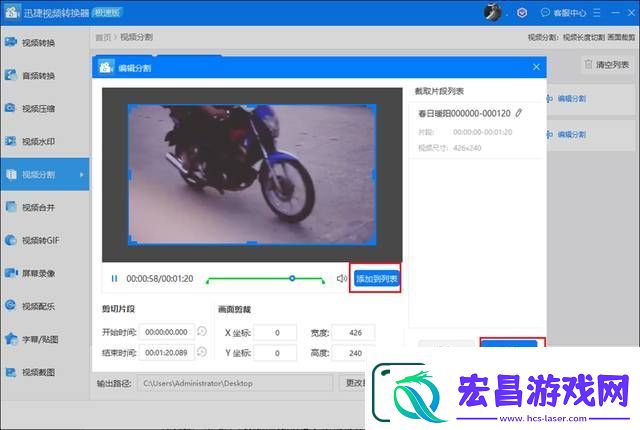The width and height of the screenshot is (640, 430).
Task: Open the hamburger menu in title bar
Action: click(x=596, y=13)
